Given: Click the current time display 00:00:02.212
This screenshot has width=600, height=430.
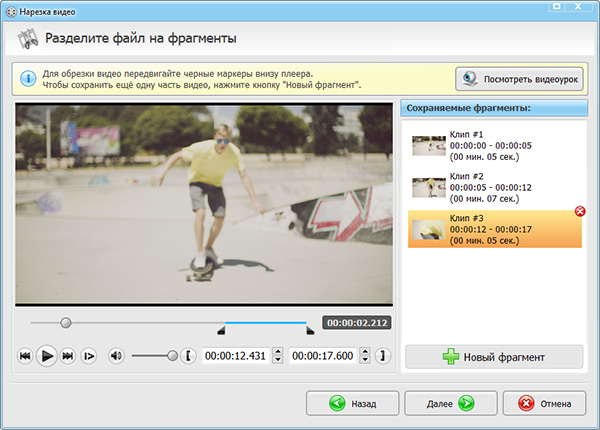Looking at the screenshot, I should point(357,323).
